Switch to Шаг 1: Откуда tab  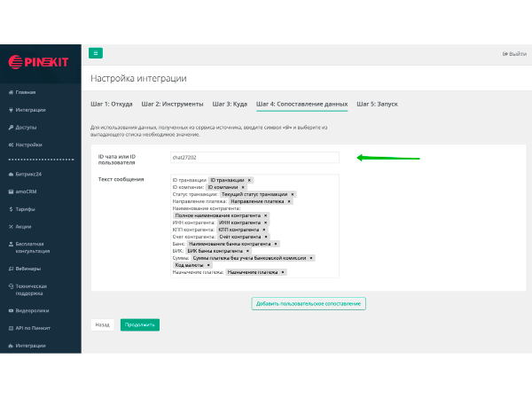[x=112, y=104]
